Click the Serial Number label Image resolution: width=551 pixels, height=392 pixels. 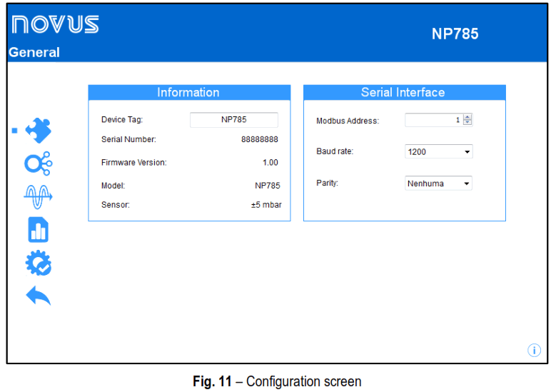click(x=128, y=139)
